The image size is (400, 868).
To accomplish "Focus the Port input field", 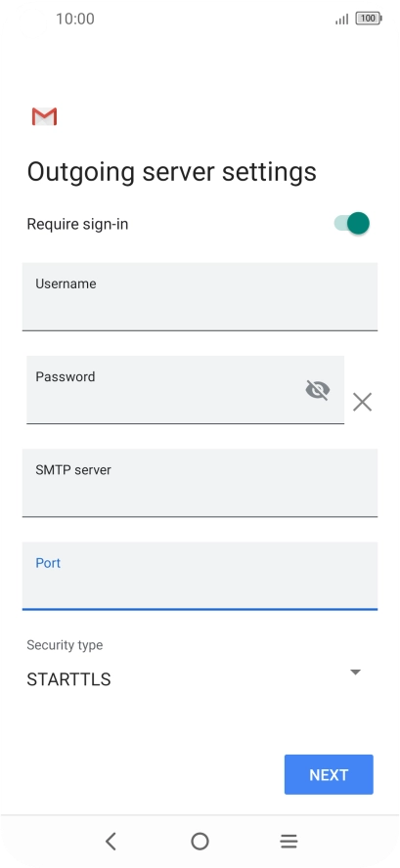I will click(200, 576).
